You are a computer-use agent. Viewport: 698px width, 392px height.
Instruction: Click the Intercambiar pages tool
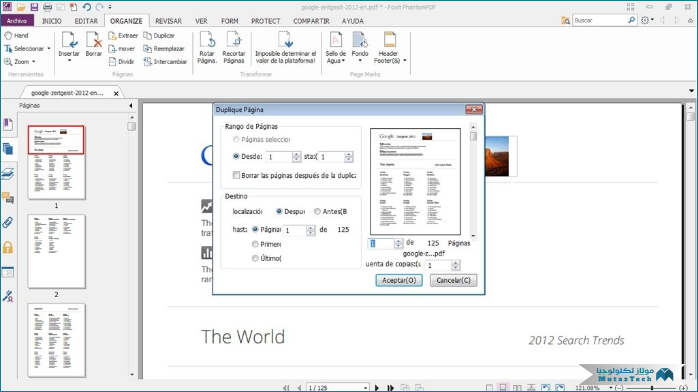click(165, 61)
